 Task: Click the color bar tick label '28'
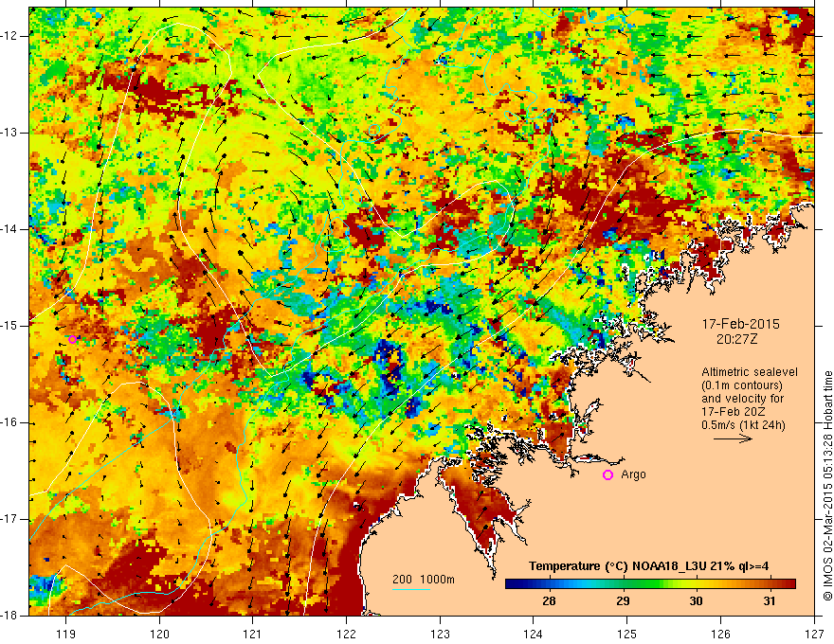tap(549, 601)
